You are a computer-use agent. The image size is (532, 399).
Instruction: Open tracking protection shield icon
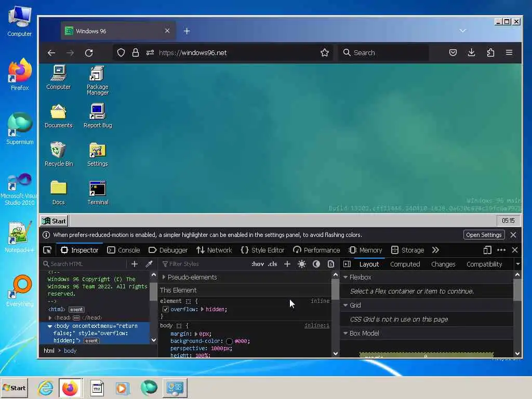[121, 52]
